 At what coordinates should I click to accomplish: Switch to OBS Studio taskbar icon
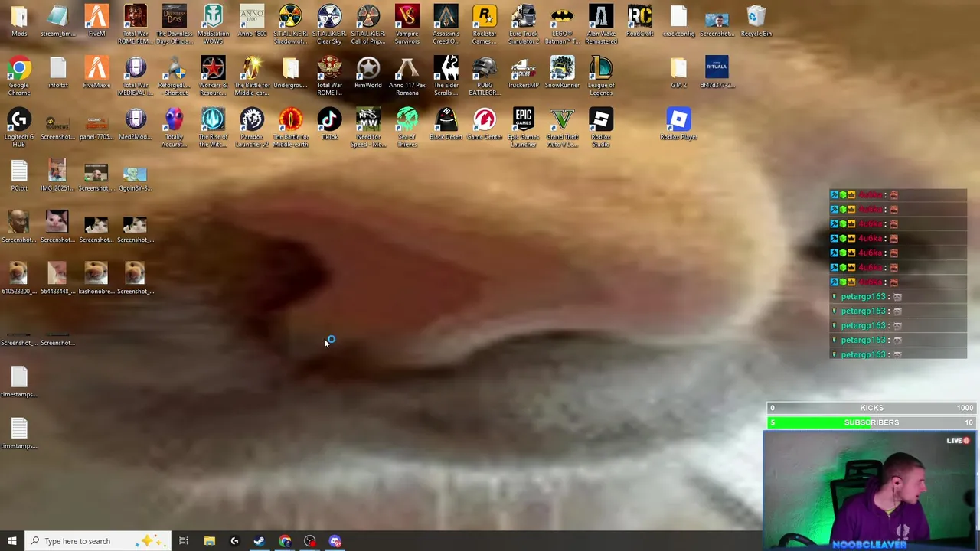(x=310, y=541)
